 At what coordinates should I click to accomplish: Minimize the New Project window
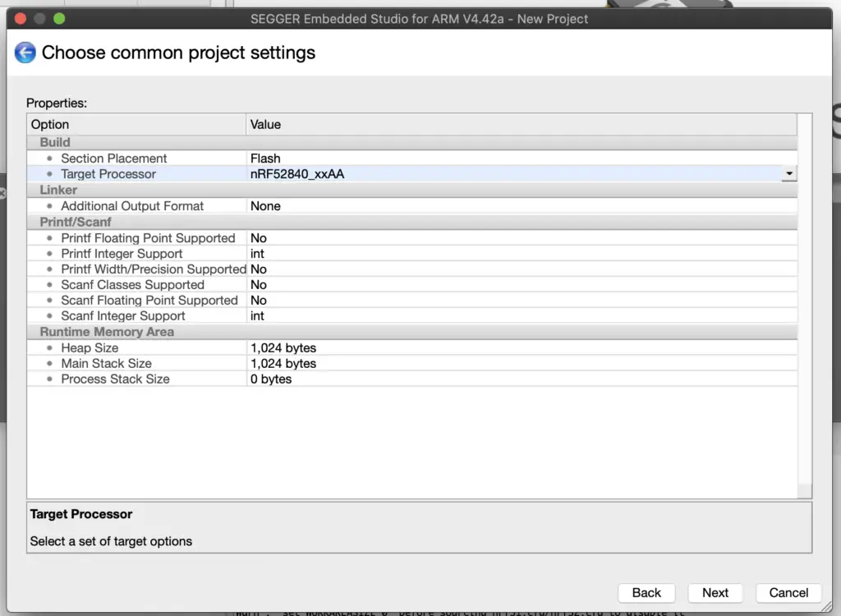[x=39, y=19]
